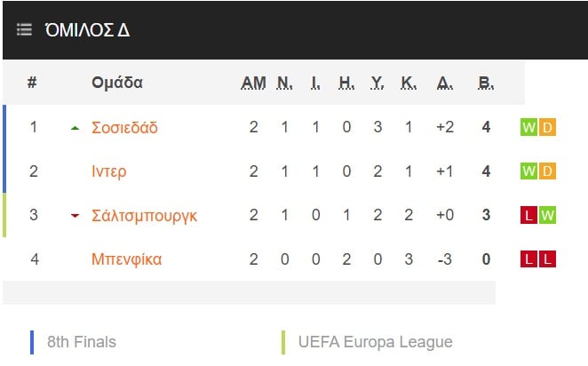Click Ιντερ's green W form badge

pyautogui.click(x=528, y=171)
